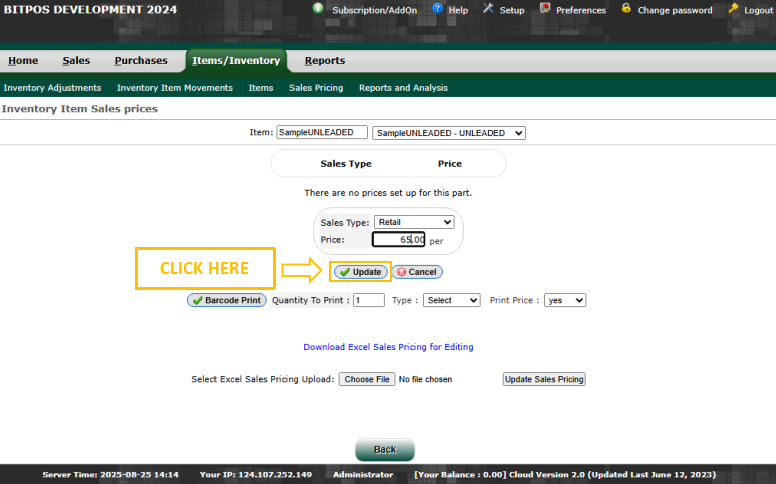Open Help via the question mark icon
Image resolution: width=776 pixels, height=484 pixels.
(x=437, y=9)
